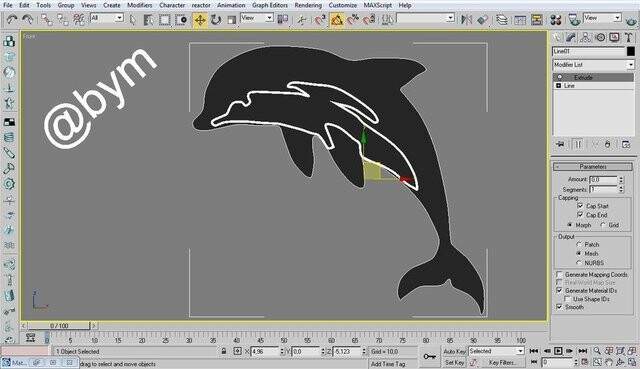The width and height of the screenshot is (640, 369).
Task: Enable Generate Mapping Coords checkbox
Action: (x=560, y=274)
